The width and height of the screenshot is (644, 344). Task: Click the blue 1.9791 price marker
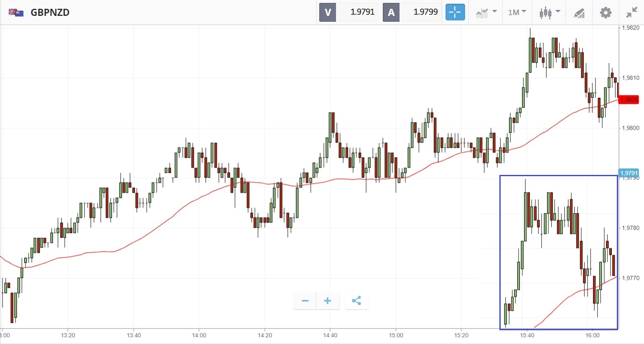629,173
